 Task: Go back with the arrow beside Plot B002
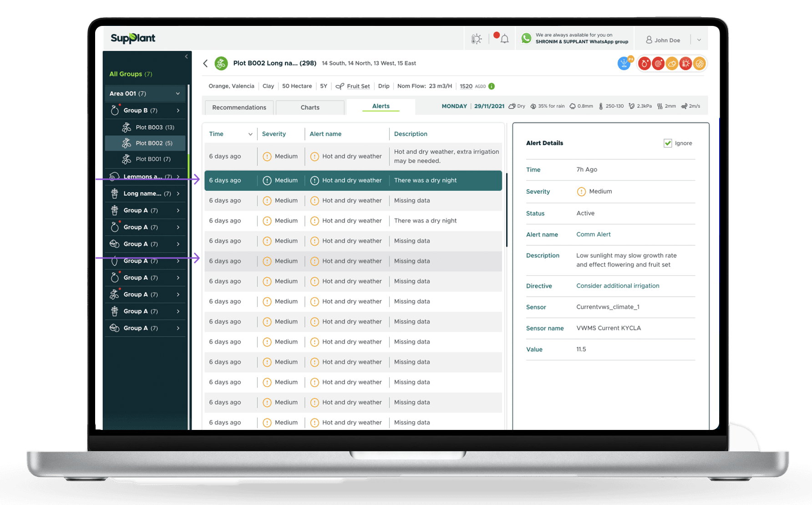(206, 63)
